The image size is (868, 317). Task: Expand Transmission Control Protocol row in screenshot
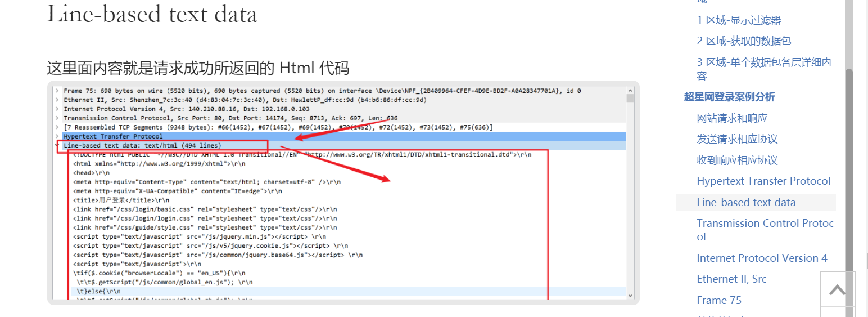[56, 118]
